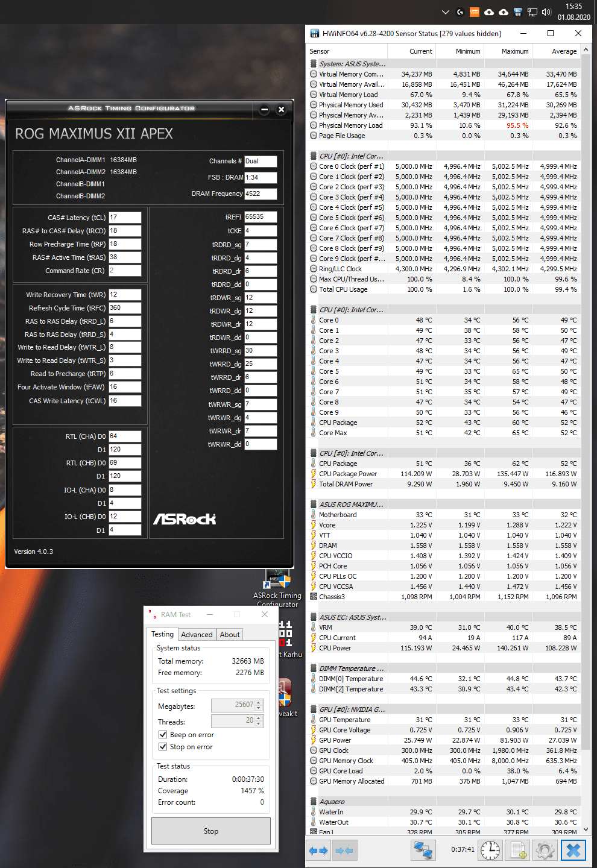597x868 pixels.
Task: Open network status tray icon
Action: (532, 12)
